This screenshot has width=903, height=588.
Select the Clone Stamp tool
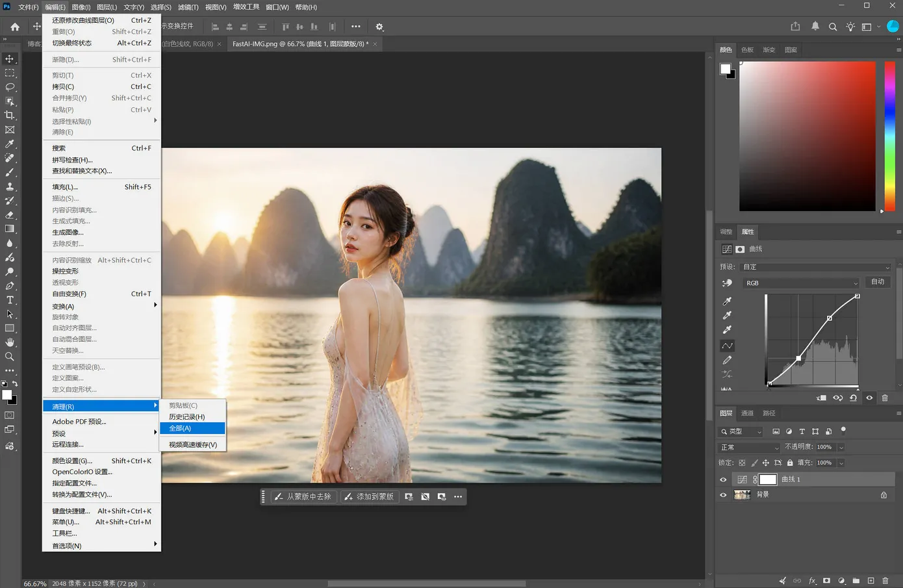point(10,186)
